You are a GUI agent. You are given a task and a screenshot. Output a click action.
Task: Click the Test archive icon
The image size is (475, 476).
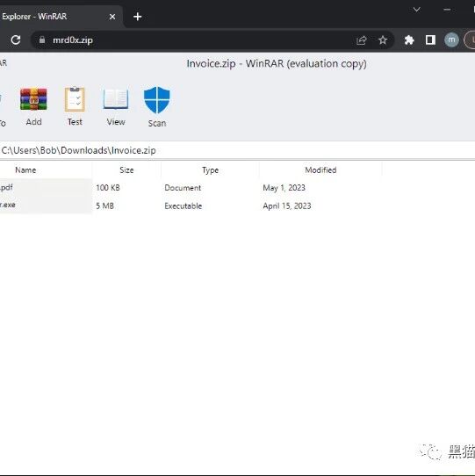75,99
